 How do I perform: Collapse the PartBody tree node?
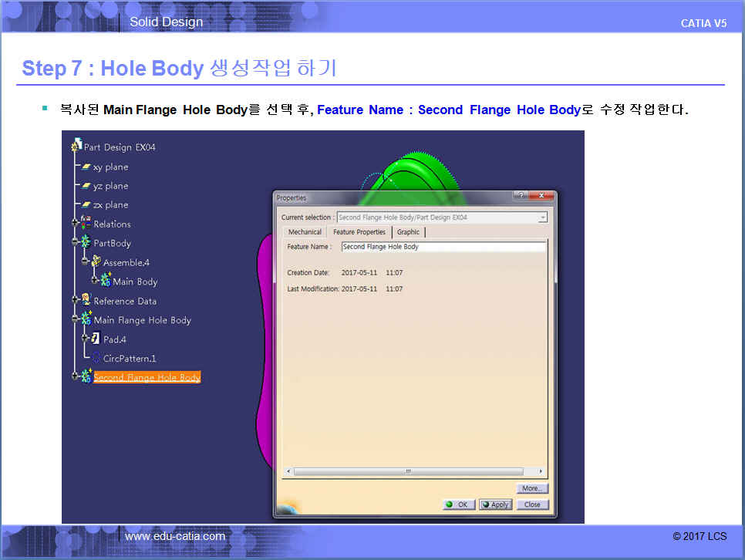click(76, 243)
